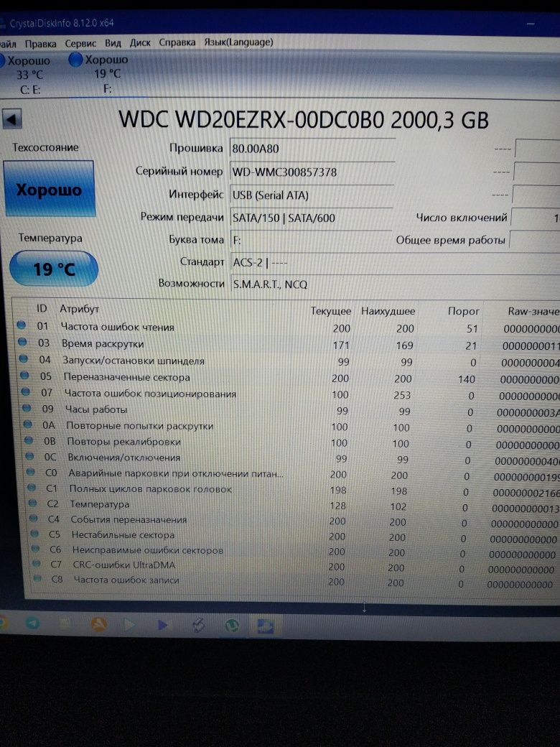Screen dimensions: 560x747
Task: Click the 19 °C temperature button
Action: (54, 269)
